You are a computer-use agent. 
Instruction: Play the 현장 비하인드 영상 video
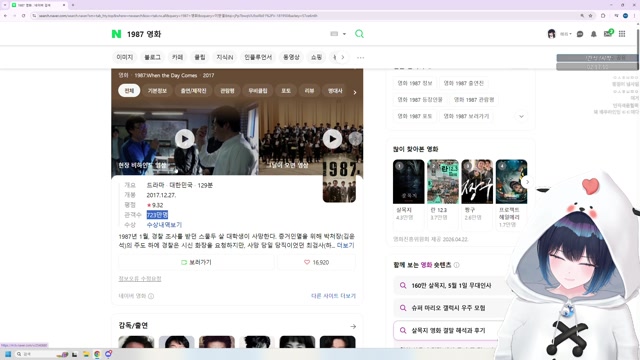click(184, 139)
